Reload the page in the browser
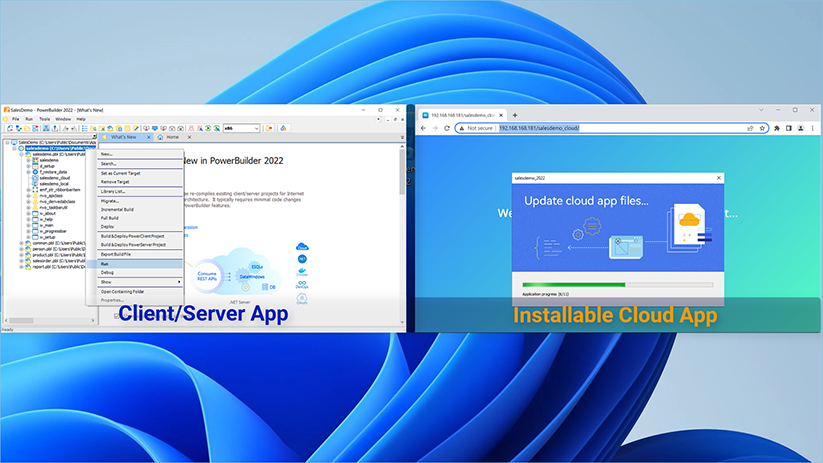Viewport: 823px width, 463px height. [x=447, y=128]
